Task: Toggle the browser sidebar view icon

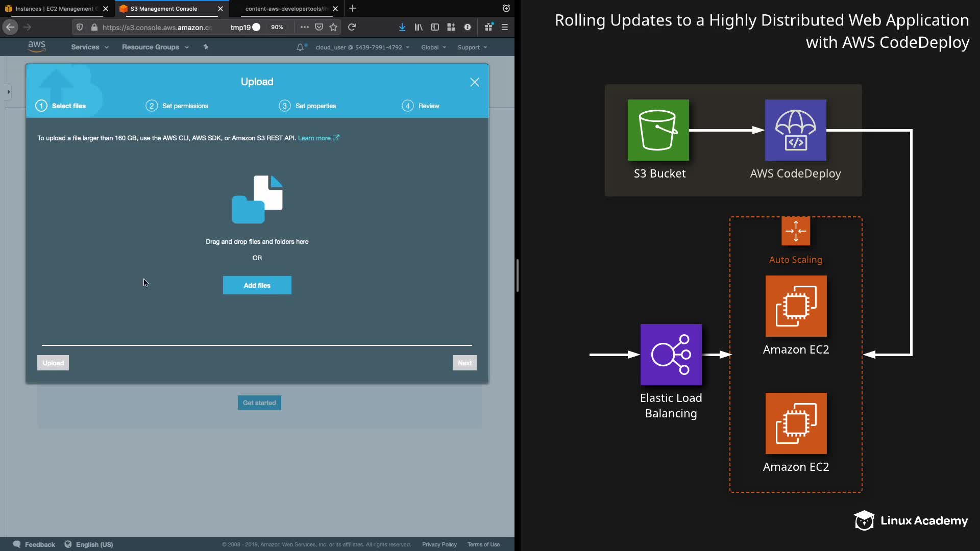Action: tap(435, 27)
